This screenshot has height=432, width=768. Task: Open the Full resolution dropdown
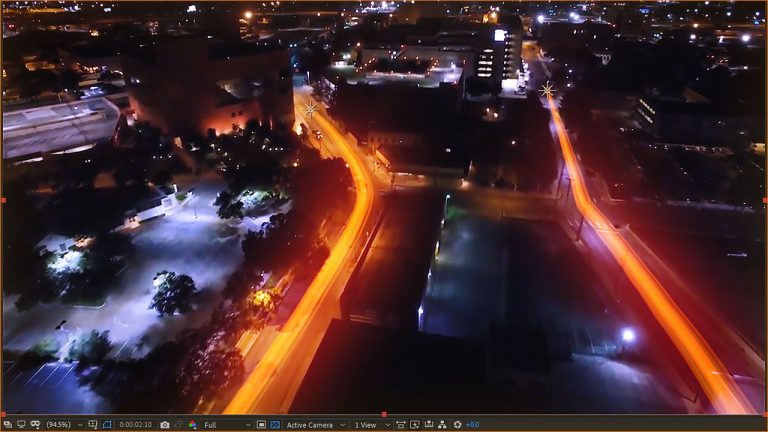click(x=227, y=425)
